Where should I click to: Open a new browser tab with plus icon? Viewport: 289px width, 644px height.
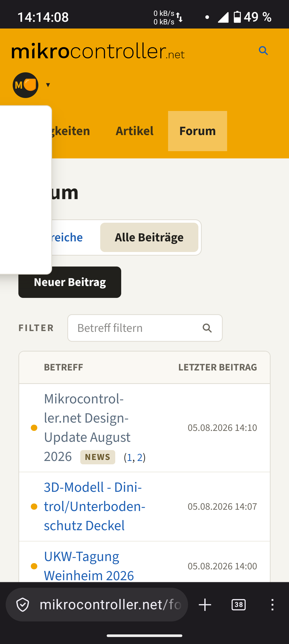click(205, 605)
